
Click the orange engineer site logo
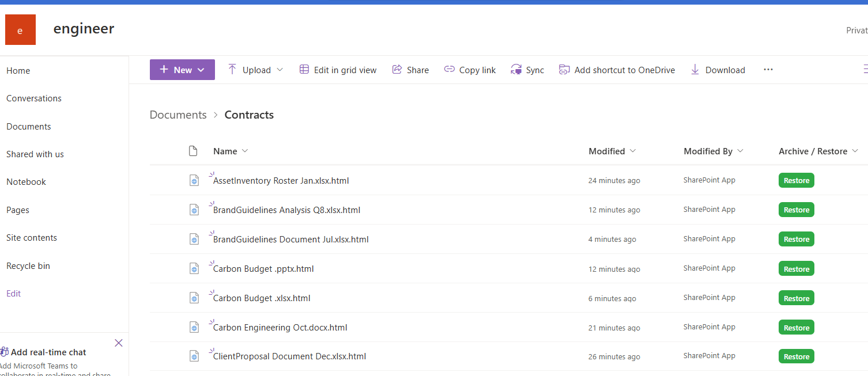(x=20, y=30)
